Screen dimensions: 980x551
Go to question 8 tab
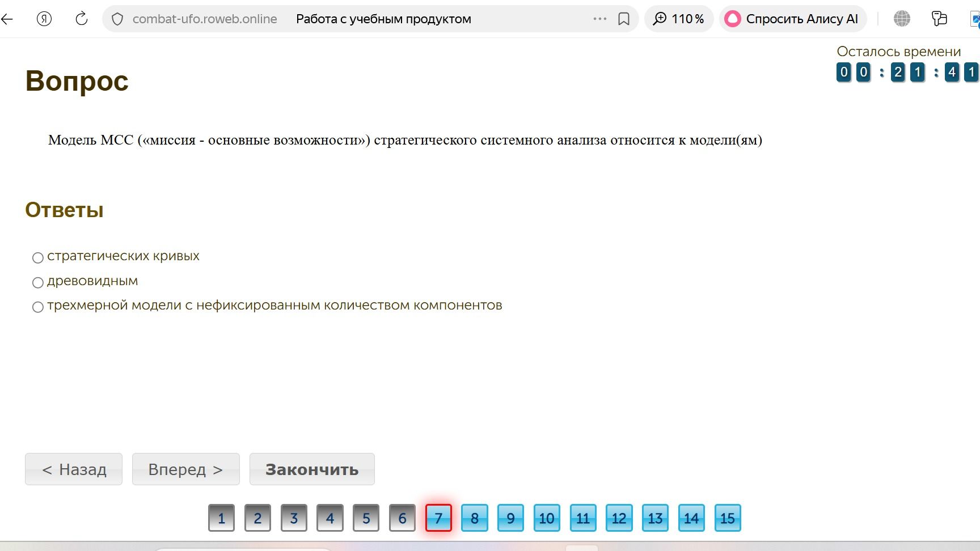click(x=475, y=518)
